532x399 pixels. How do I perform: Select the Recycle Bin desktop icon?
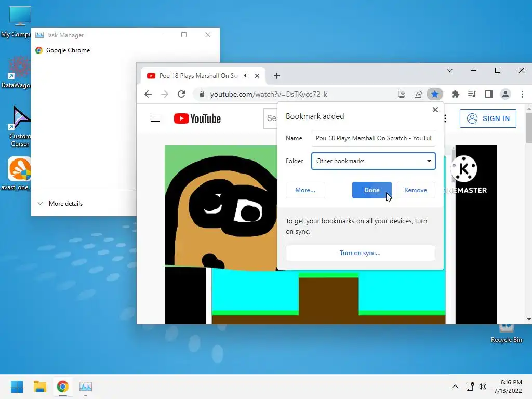tap(506, 334)
